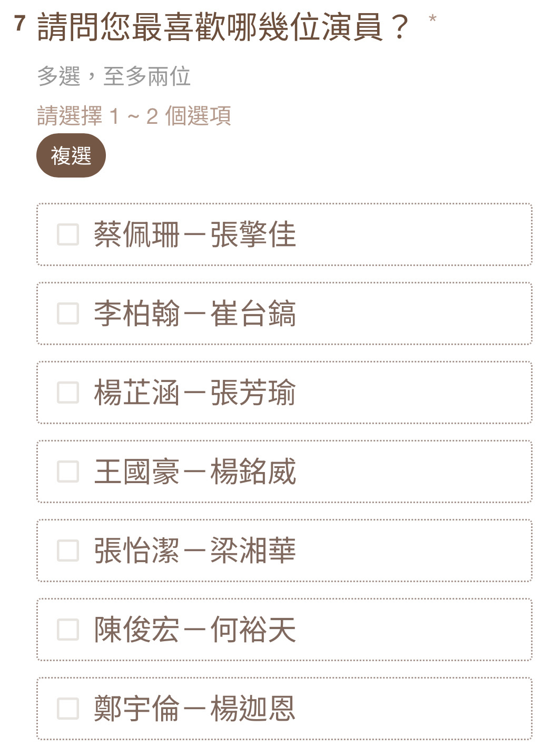
Task: Click the question number 7
Action: coord(20,23)
